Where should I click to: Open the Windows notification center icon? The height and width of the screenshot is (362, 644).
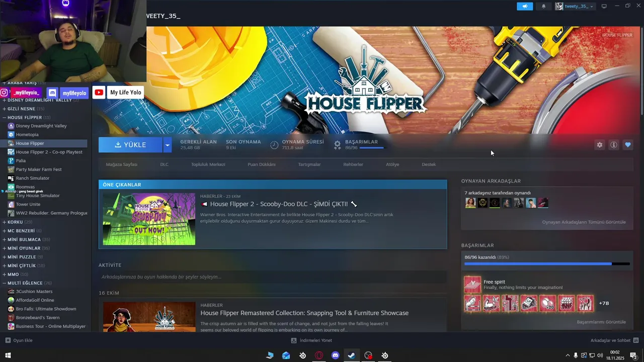633,355
